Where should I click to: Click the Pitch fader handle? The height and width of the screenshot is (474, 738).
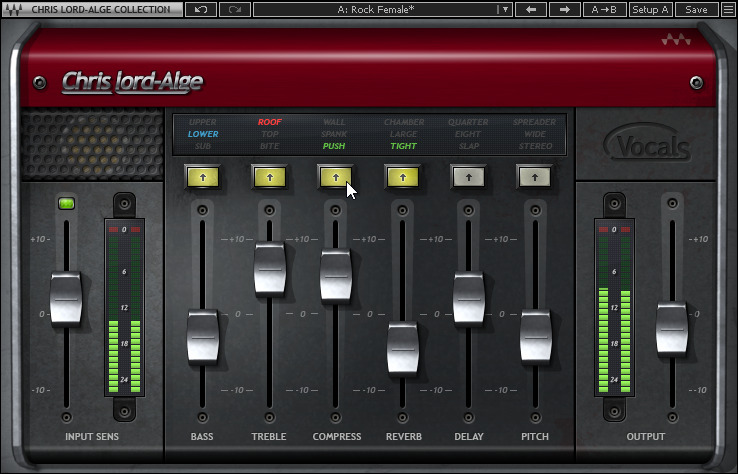[x=536, y=336]
